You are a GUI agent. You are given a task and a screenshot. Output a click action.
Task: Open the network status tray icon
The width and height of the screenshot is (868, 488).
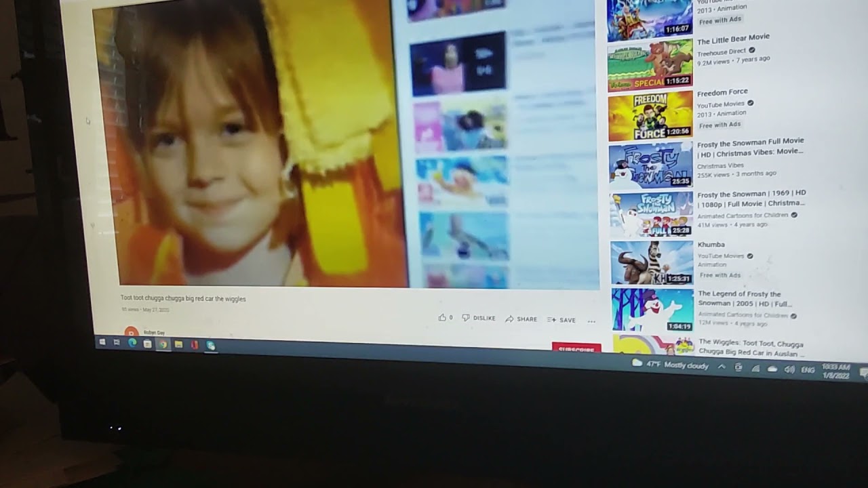click(x=755, y=368)
